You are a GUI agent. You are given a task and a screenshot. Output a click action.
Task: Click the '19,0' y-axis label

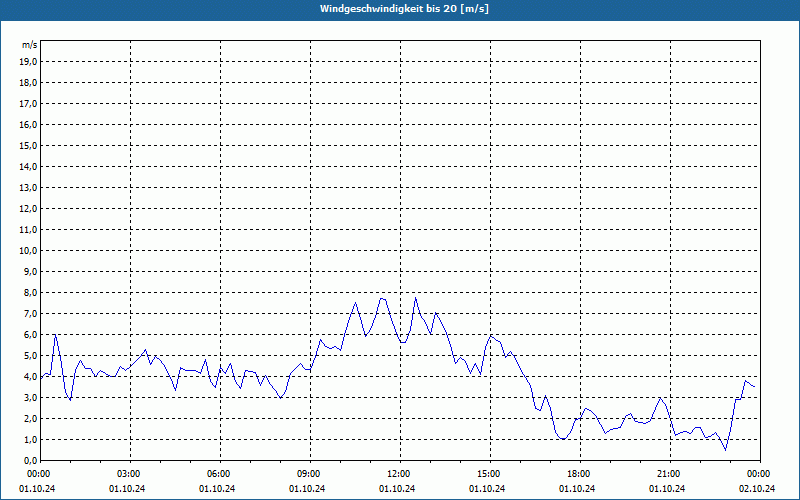[x=28, y=62]
